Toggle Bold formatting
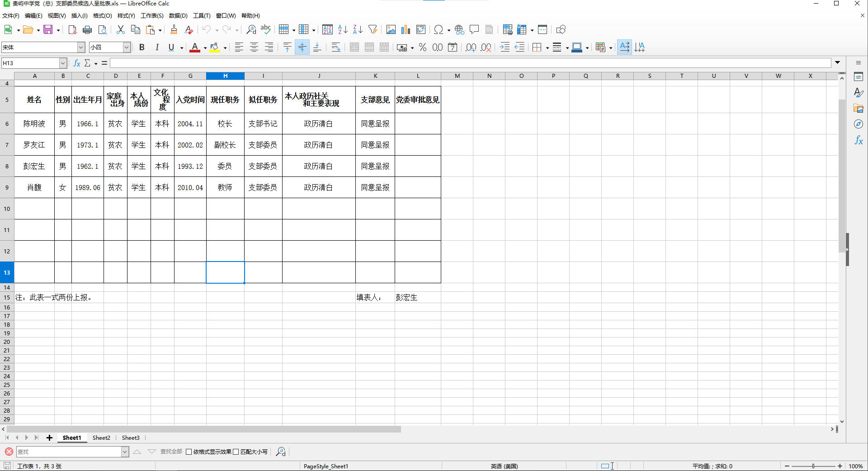 (x=142, y=48)
